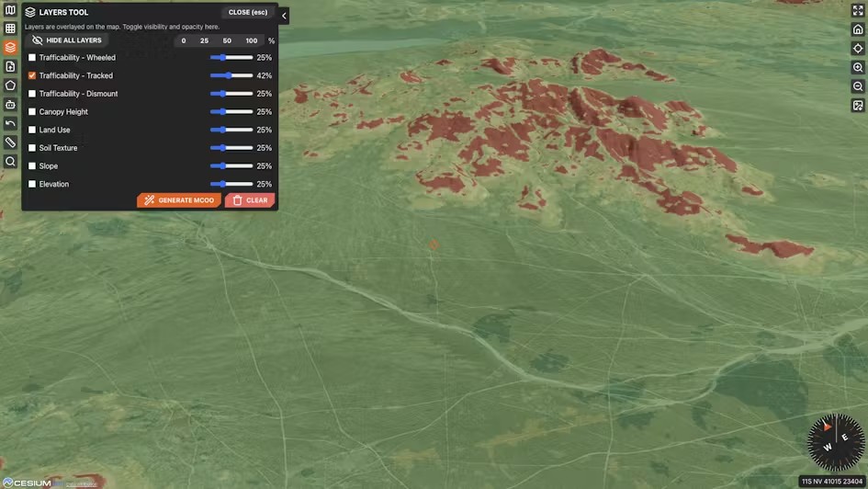Zoom in using the plus magnifier
The height and width of the screenshot is (489, 868).
(858, 67)
